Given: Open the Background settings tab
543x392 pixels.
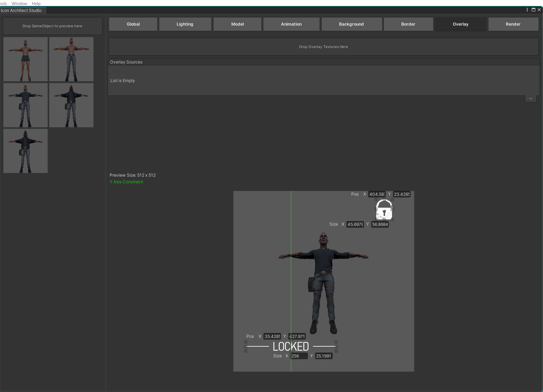Looking at the screenshot, I should [x=351, y=24].
